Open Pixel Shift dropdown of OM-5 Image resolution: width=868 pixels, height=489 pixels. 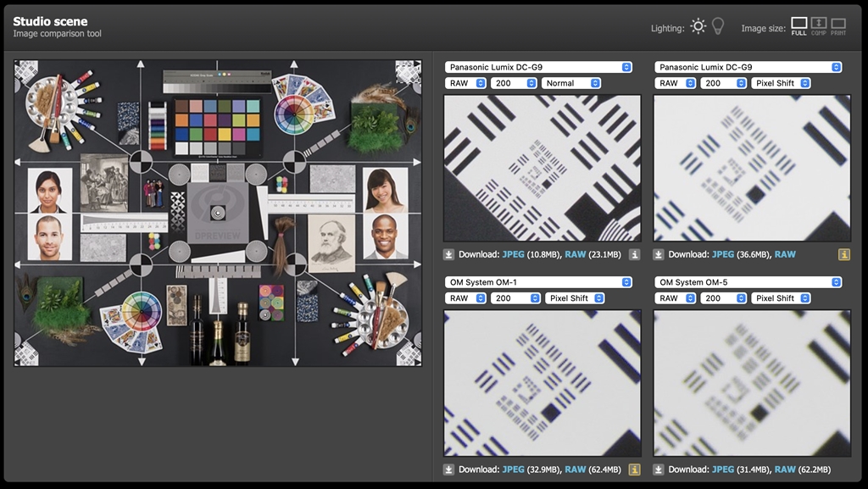[x=781, y=298]
